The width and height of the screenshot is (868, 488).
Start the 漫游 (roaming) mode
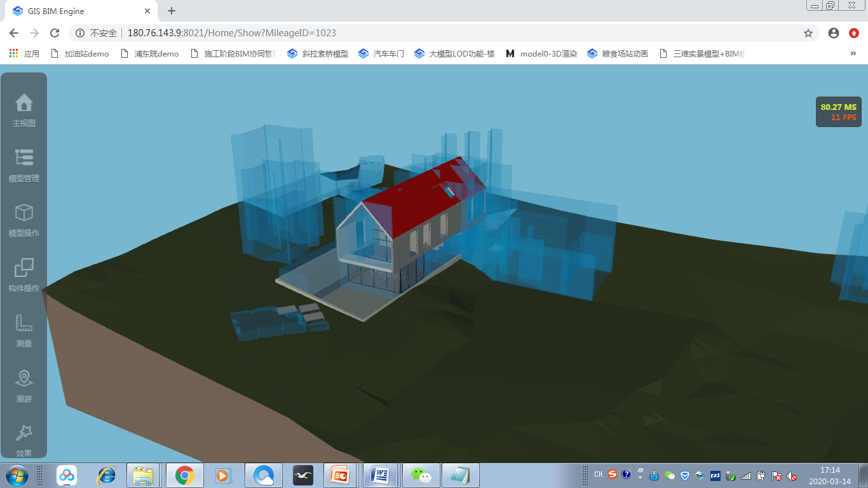[24, 384]
